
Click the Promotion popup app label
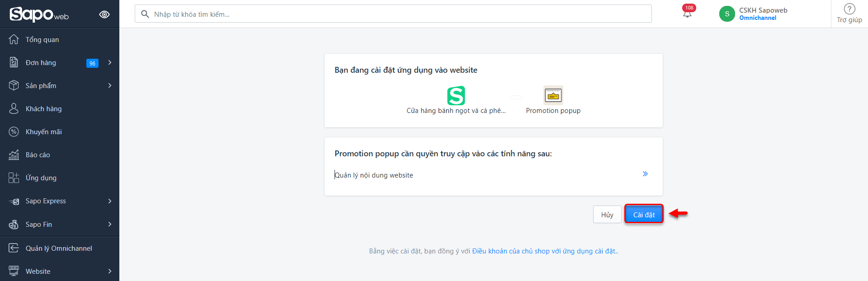pos(553,111)
